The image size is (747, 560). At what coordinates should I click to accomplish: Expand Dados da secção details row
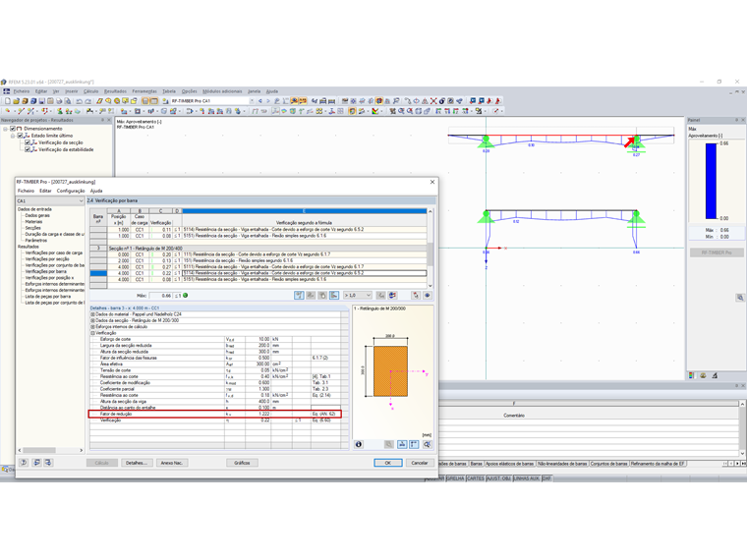click(93, 320)
